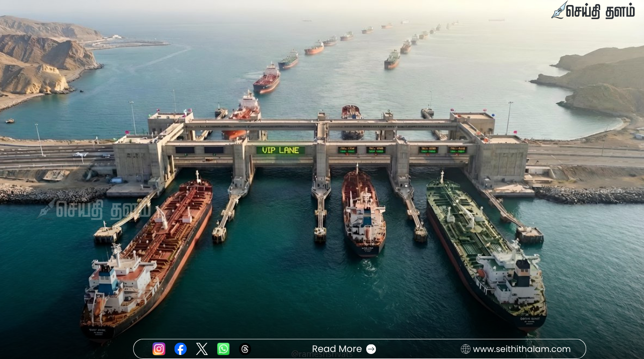Click the rightmost green LED sign on gate
644x359 pixels.
click(x=457, y=150)
